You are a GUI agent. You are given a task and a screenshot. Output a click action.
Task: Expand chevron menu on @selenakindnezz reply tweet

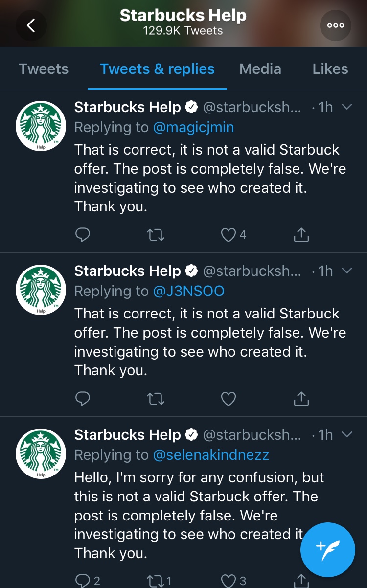point(346,434)
